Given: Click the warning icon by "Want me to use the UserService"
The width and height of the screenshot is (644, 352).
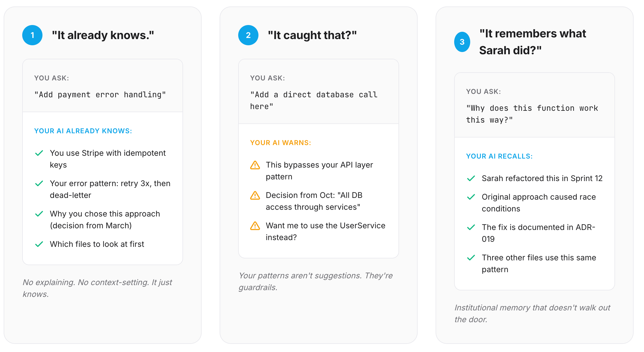Looking at the screenshot, I should click(255, 226).
